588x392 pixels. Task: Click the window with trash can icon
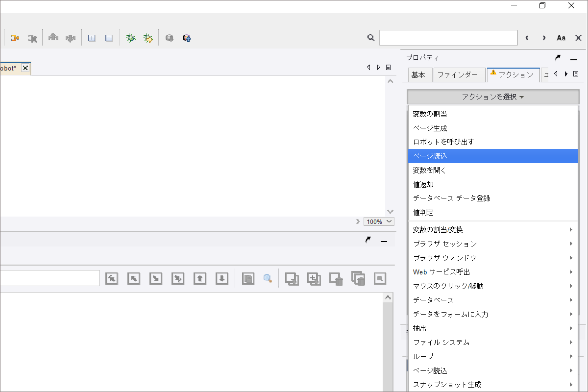(336, 278)
